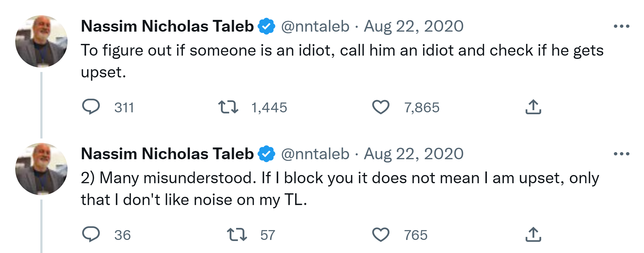Like the tweet with 7,865 likes
Screen dimensions: 644x253
click(x=381, y=107)
